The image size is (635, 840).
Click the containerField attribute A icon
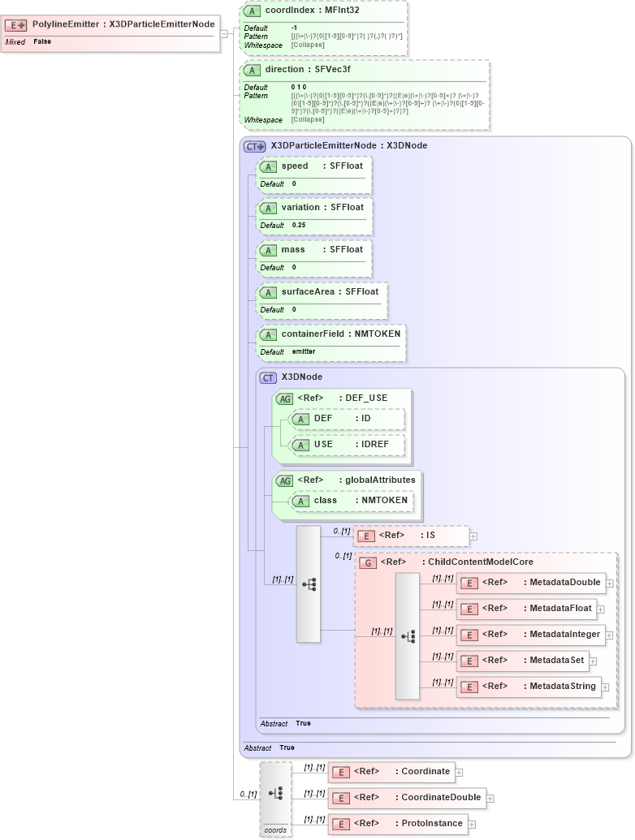268,335
